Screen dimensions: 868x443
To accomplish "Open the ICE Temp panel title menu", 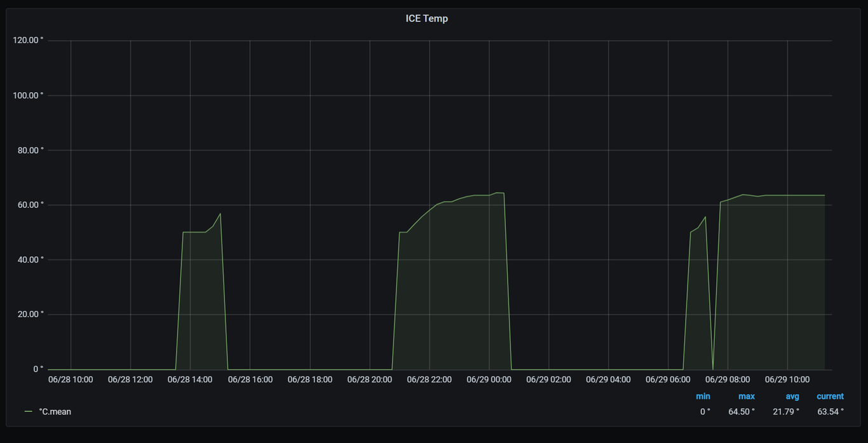I will click(426, 18).
